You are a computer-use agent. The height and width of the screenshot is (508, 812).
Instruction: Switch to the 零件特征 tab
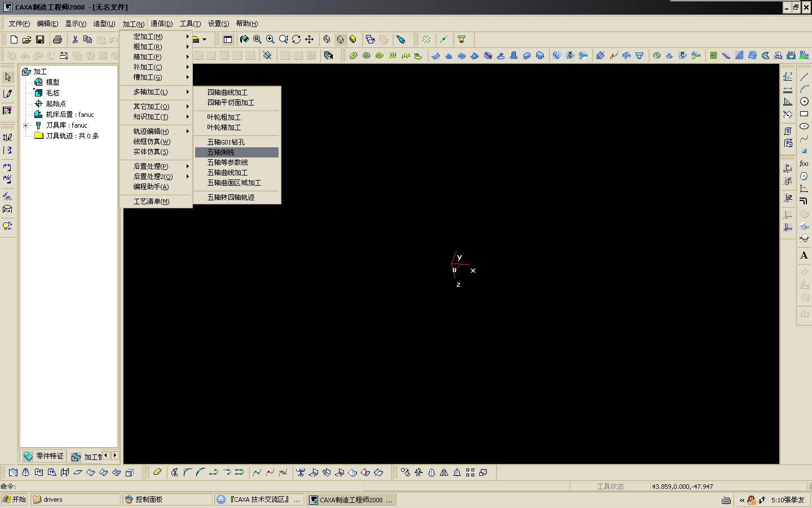[x=43, y=456]
